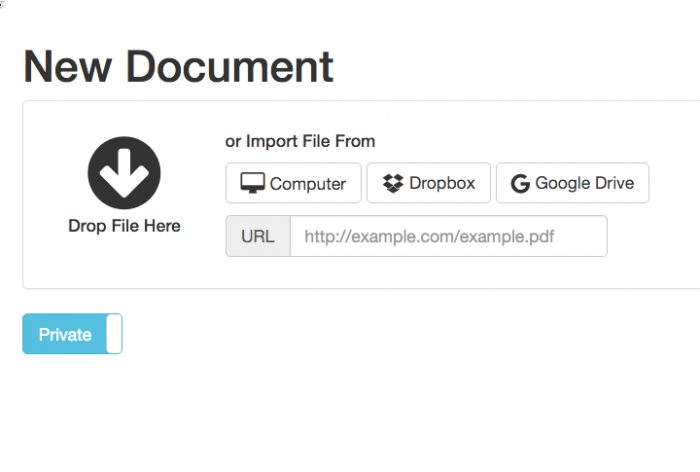
Task: Click the "or Import File From" label
Action: tap(300, 141)
